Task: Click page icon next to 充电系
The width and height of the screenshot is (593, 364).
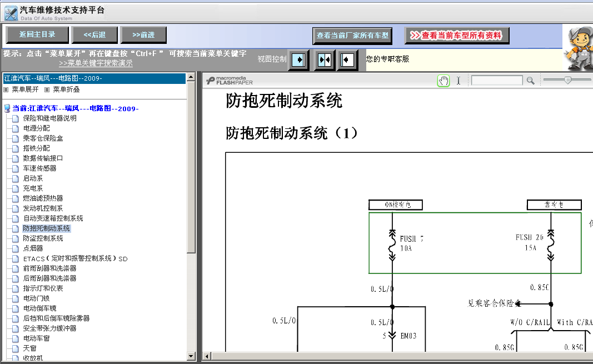Action: pyautogui.click(x=15, y=188)
